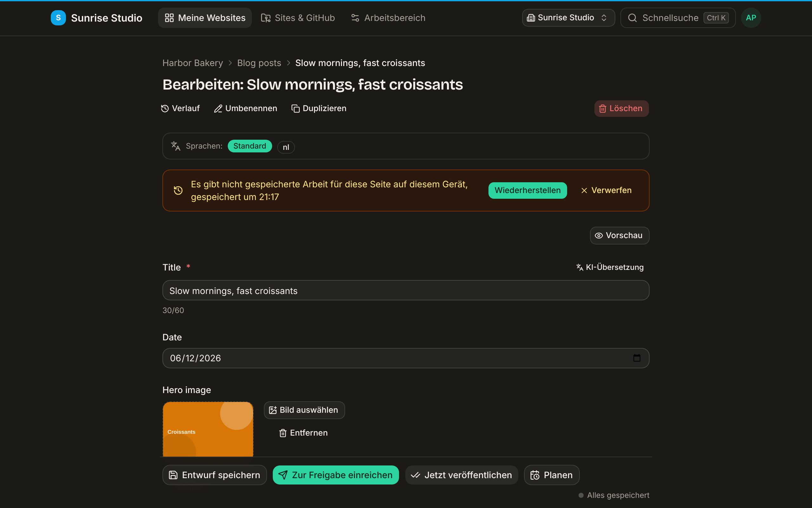
Task: Expand the Sunrise Studio workspace switcher
Action: (568, 18)
